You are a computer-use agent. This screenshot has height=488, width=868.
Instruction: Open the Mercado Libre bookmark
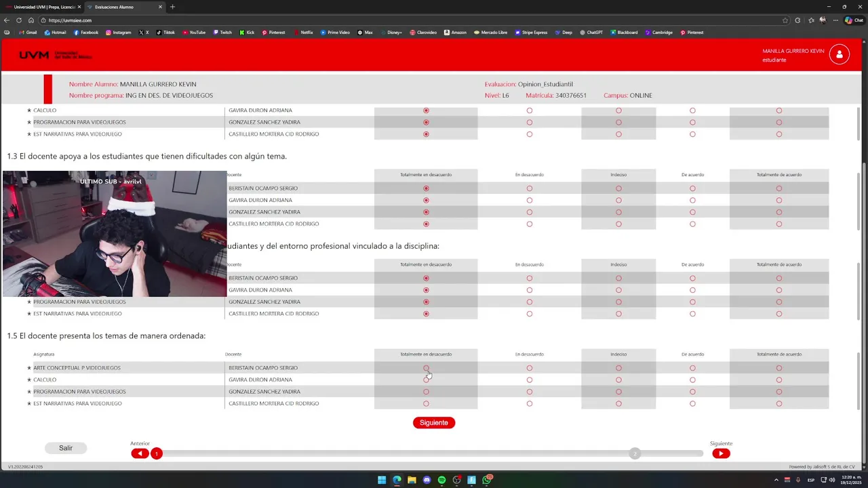(490, 33)
